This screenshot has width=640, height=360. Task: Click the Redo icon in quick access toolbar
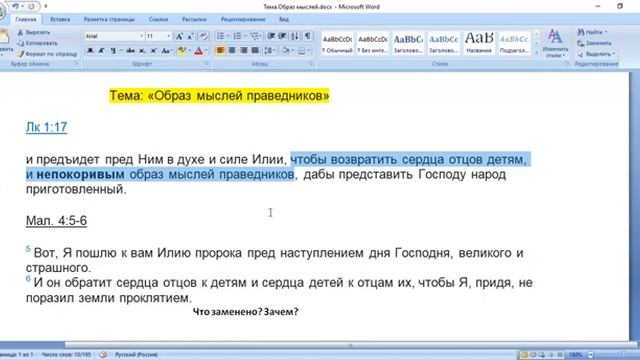click(x=31, y=6)
